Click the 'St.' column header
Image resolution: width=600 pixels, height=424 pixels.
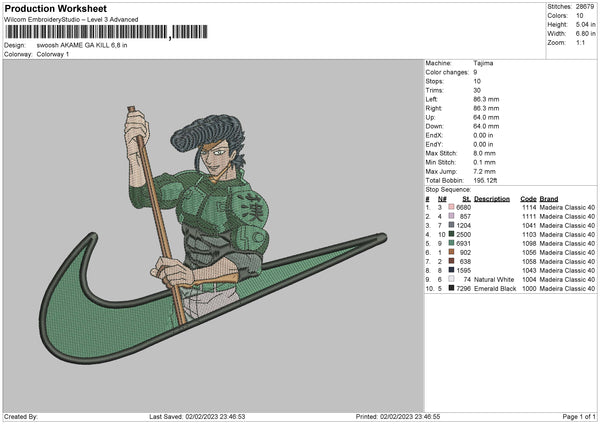point(466,199)
